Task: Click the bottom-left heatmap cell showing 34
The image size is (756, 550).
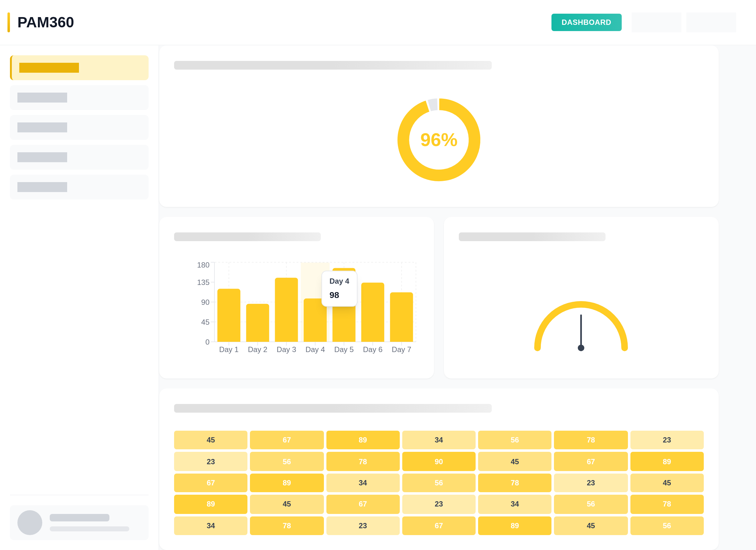Action: coord(211,525)
